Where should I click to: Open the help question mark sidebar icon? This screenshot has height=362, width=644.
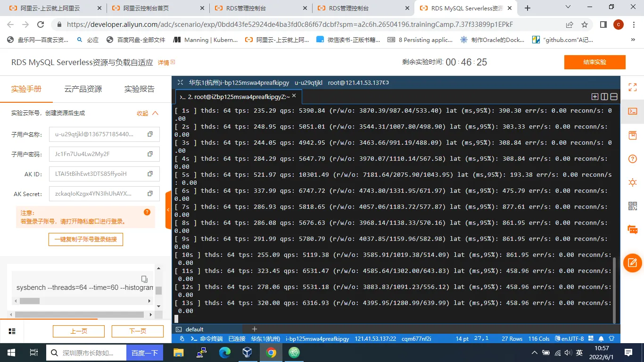pyautogui.click(x=633, y=159)
